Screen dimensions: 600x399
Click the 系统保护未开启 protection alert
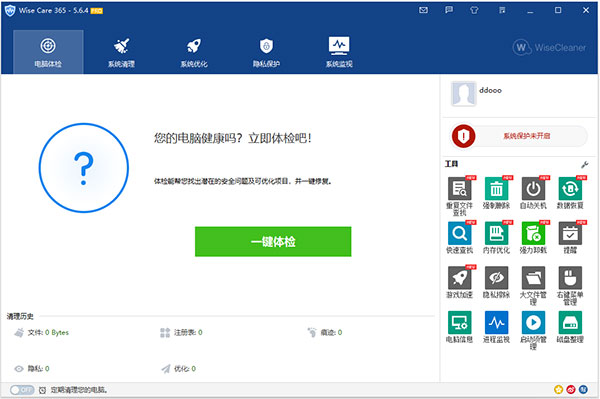pos(519,136)
